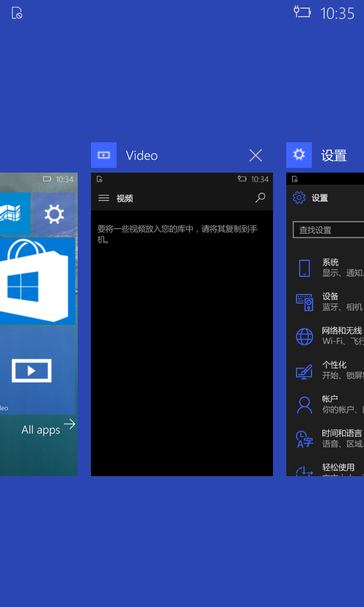Open the hamburger menu in the Video app
The image size is (364, 607).
(x=103, y=198)
